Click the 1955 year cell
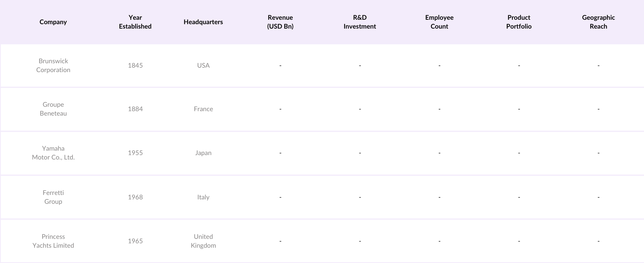Image resolution: width=644 pixels, height=263 pixels. [x=135, y=153]
